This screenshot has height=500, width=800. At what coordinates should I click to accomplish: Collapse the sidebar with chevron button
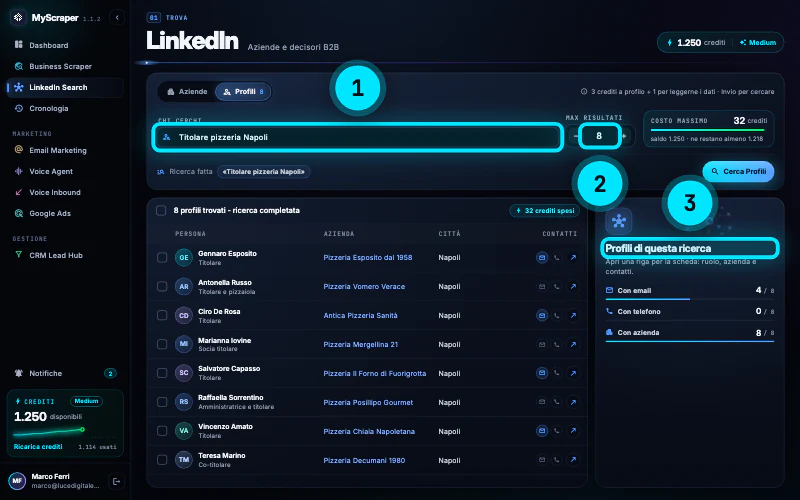coord(117,17)
